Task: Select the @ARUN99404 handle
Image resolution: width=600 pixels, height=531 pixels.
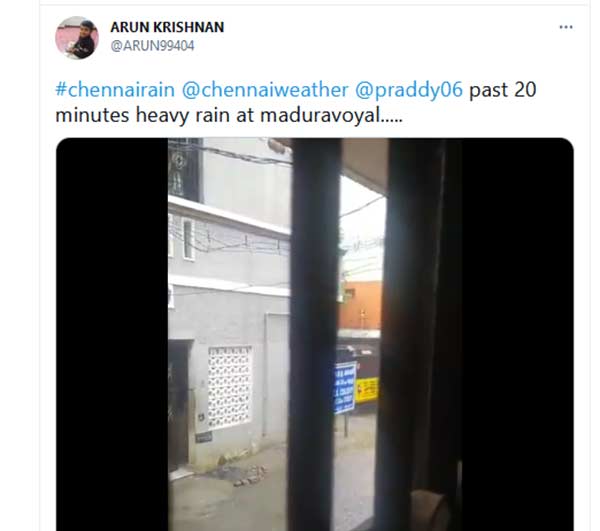Action: tap(152, 46)
